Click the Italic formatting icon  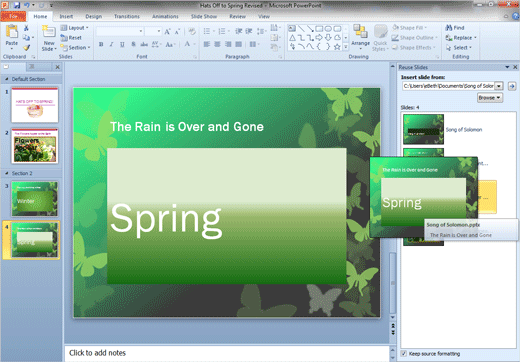point(112,44)
